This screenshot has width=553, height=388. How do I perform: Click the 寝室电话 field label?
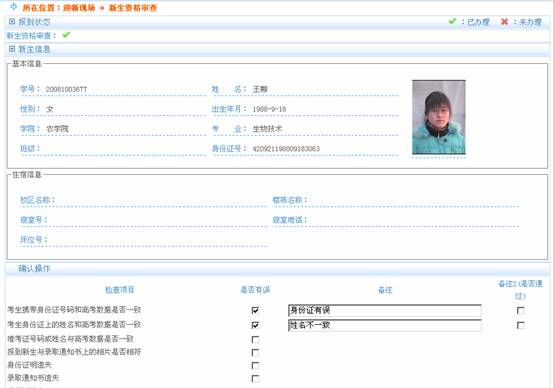pyautogui.click(x=290, y=220)
